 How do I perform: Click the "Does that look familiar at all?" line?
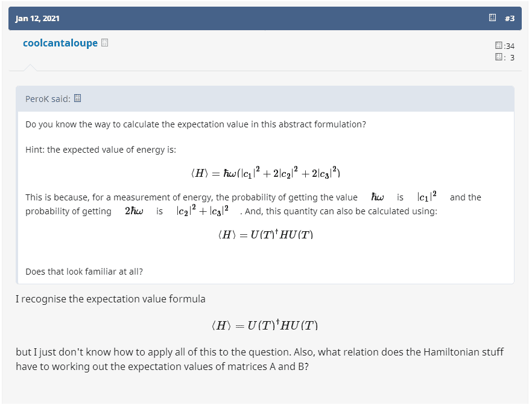[84, 272]
